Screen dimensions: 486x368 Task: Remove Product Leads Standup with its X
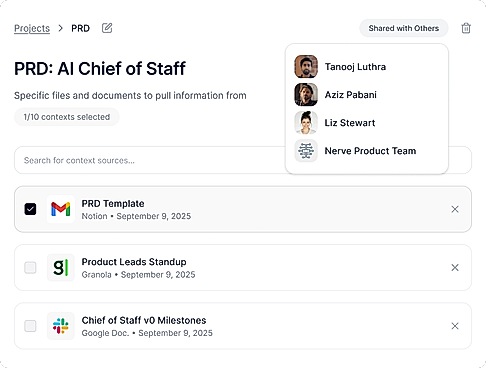(x=455, y=267)
